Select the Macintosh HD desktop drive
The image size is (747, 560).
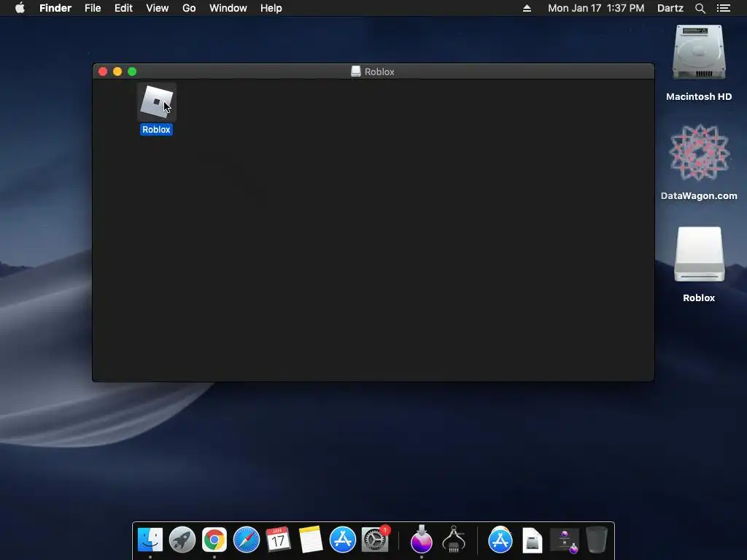pyautogui.click(x=699, y=52)
